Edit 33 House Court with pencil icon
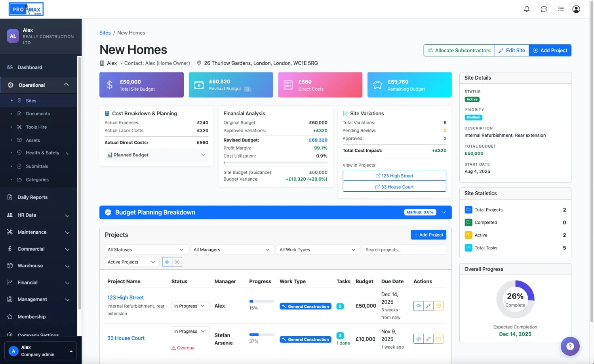 click(428, 339)
